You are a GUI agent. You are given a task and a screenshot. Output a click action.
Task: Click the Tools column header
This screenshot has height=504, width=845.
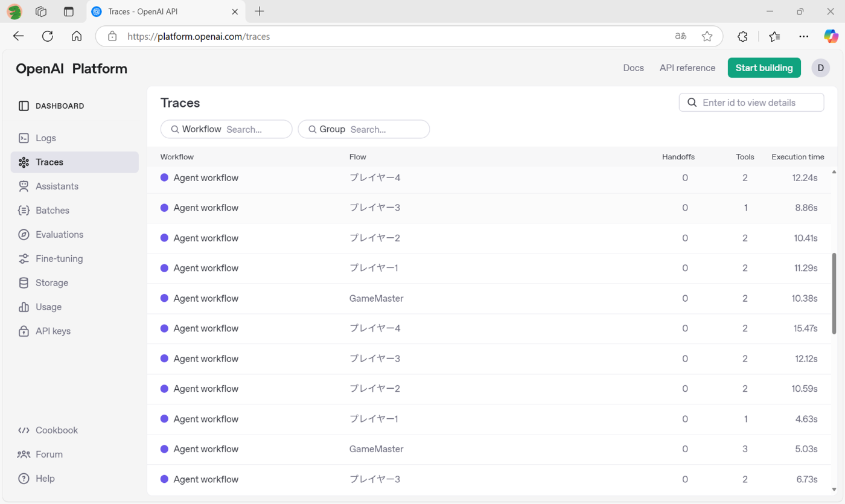pos(745,157)
